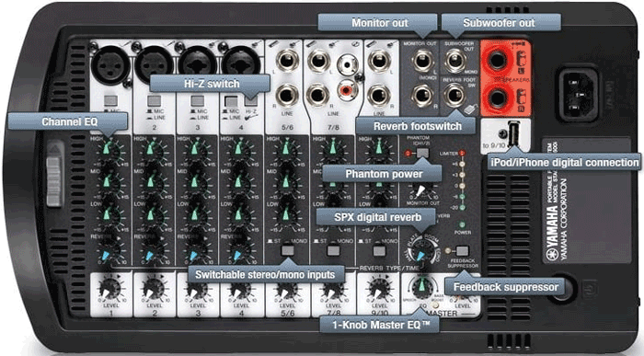Click the channel 5/6 L line input jack
The width and height of the screenshot is (644, 356).
tap(287, 61)
